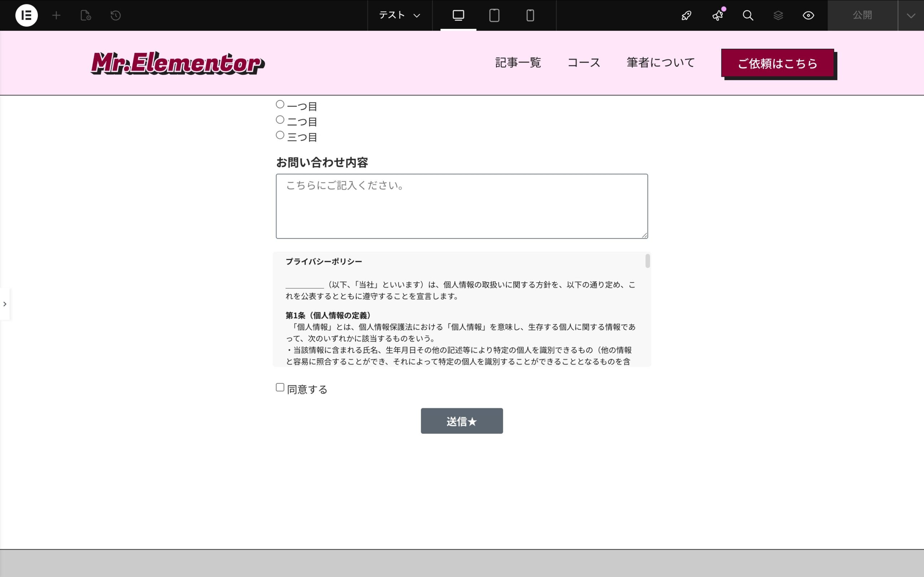View revision history via the clock icon

click(114, 15)
